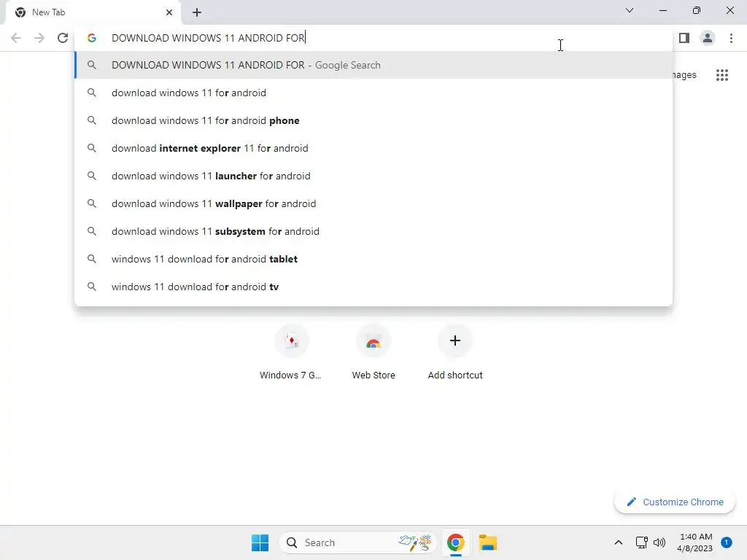Close the New Tab tab
Screen dimensions: 747x560
pos(169,12)
